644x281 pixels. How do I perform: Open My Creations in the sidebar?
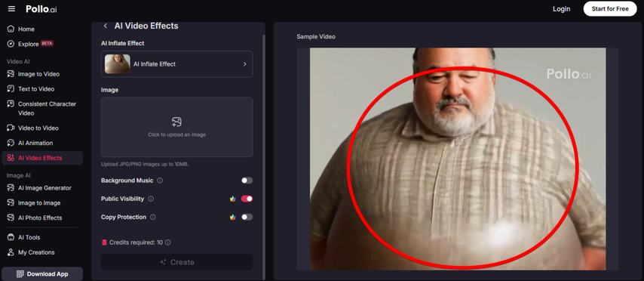pyautogui.click(x=42, y=252)
